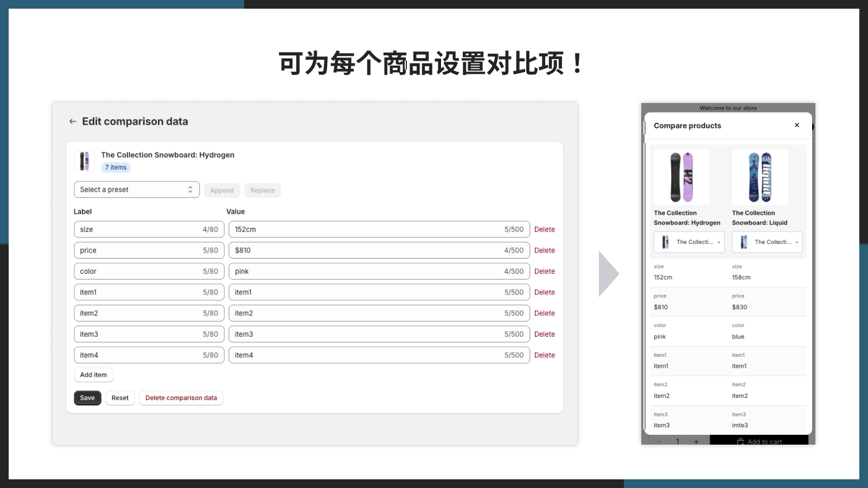Click The Collection Snowboard: Liquid title in popup
868x488 pixels.
coord(759,218)
